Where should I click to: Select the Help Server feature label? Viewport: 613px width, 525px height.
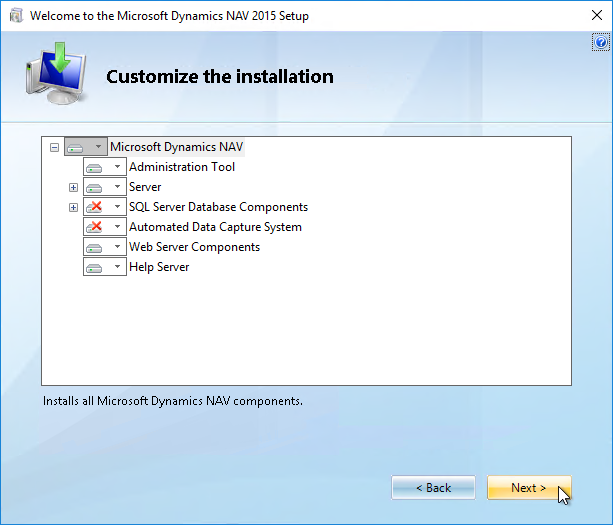[159, 267]
